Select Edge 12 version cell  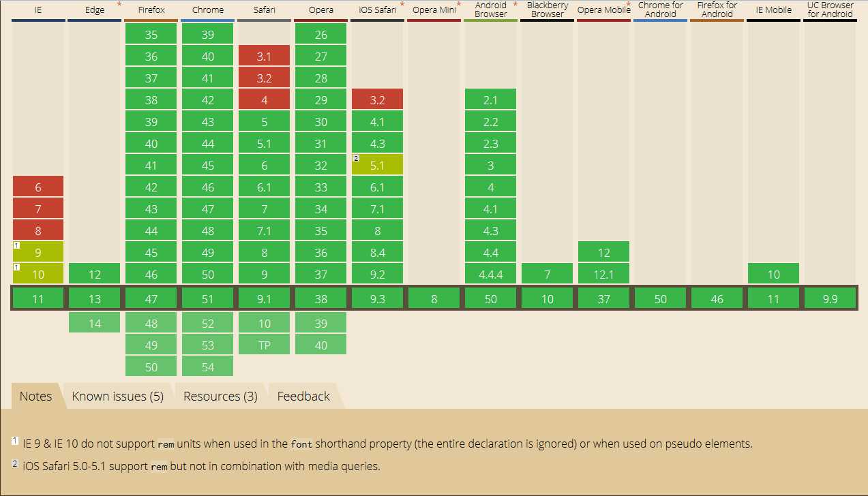click(x=95, y=275)
